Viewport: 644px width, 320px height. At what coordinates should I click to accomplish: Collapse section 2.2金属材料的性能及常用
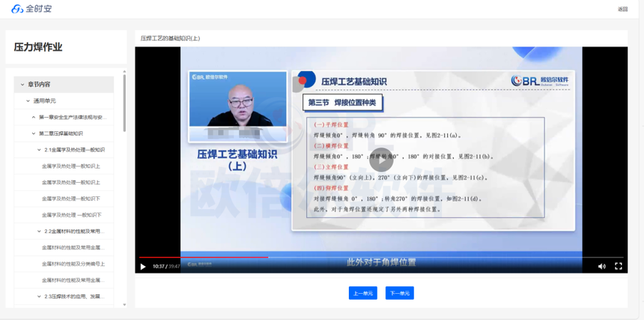point(39,232)
